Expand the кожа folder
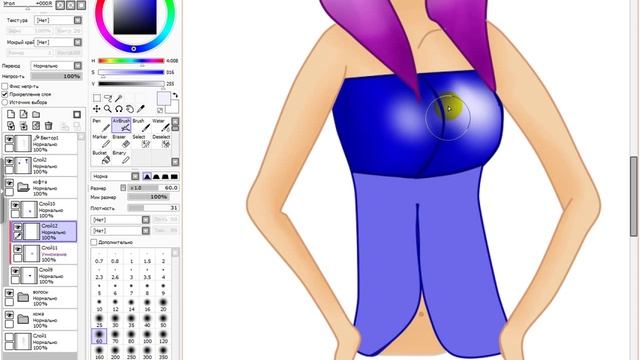Screen dimensions: 640x360 (23, 319)
